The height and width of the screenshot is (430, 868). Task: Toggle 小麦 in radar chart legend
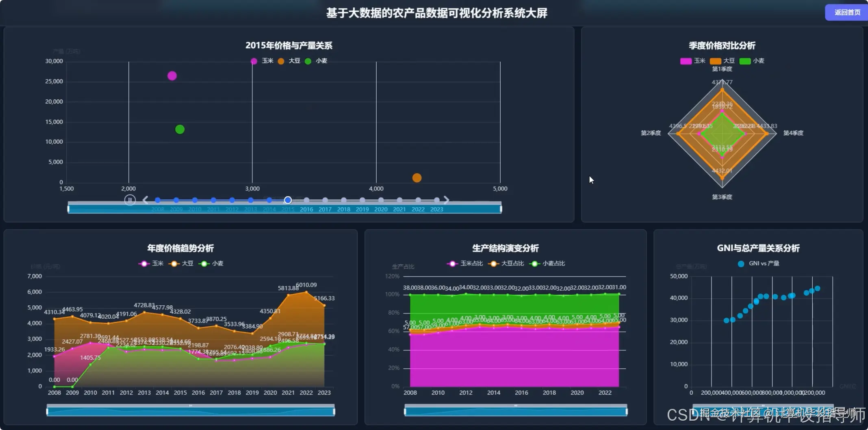pyautogui.click(x=752, y=61)
